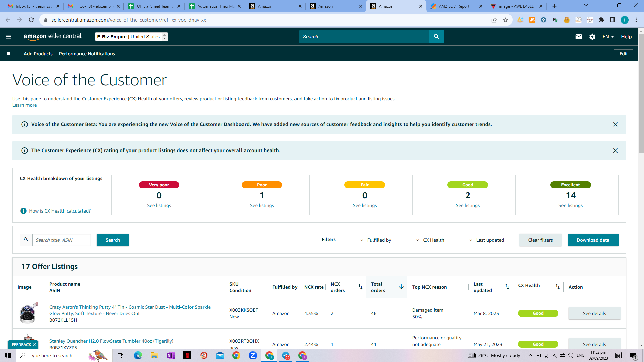Viewport: 644px width, 362px height.
Task: Sort listings by Last updated column
Action: pyautogui.click(x=507, y=287)
